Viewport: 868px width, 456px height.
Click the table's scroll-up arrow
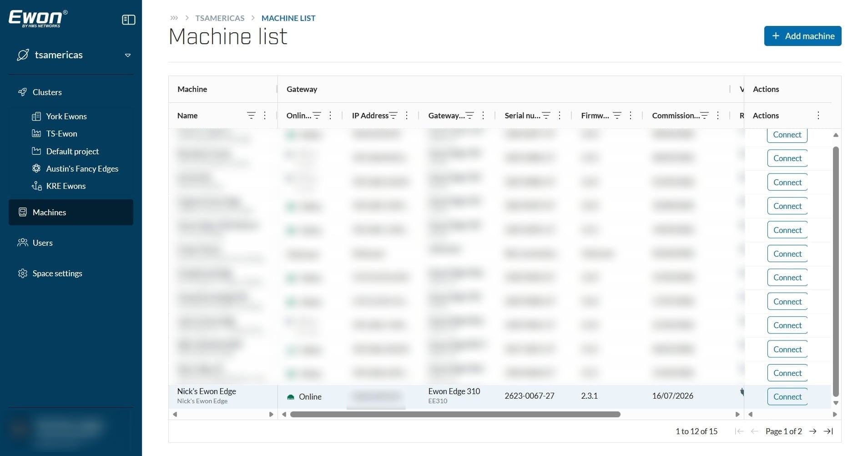[x=836, y=135]
